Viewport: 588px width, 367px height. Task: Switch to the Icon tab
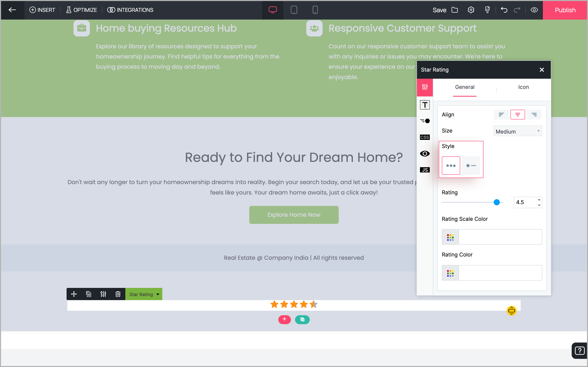[523, 87]
